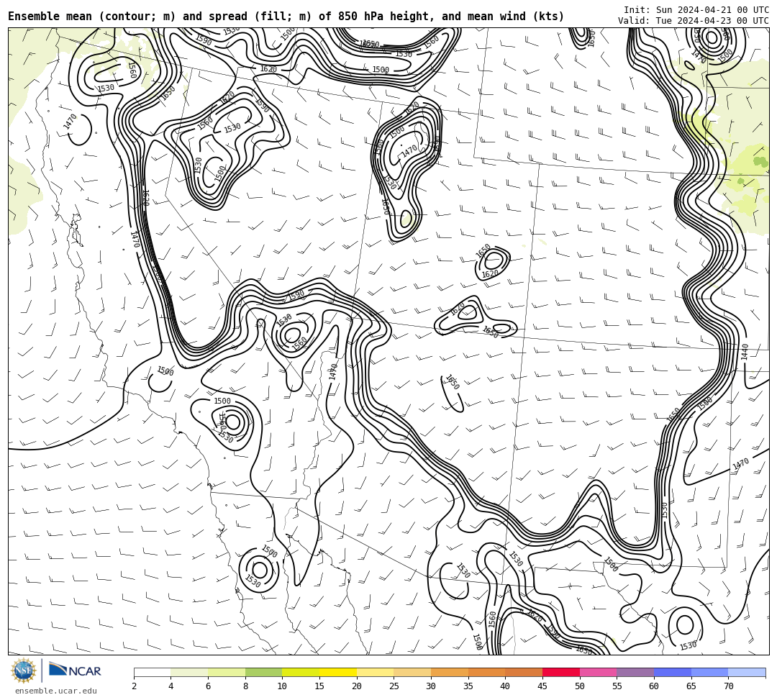Screen dimensions: 777x700
Task: Open the ensemble.ucar.edu link text
Action: pos(56,691)
